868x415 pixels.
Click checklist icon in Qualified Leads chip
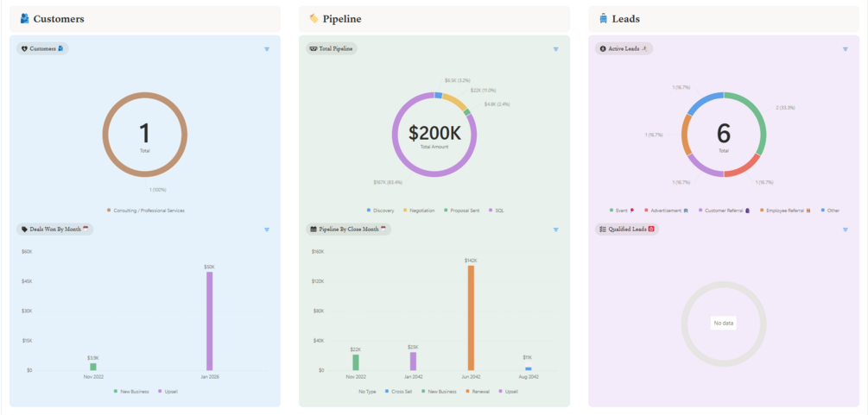click(x=603, y=230)
